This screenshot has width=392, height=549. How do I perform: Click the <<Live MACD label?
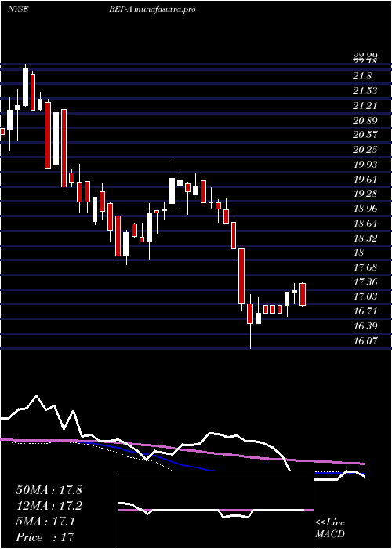click(330, 529)
